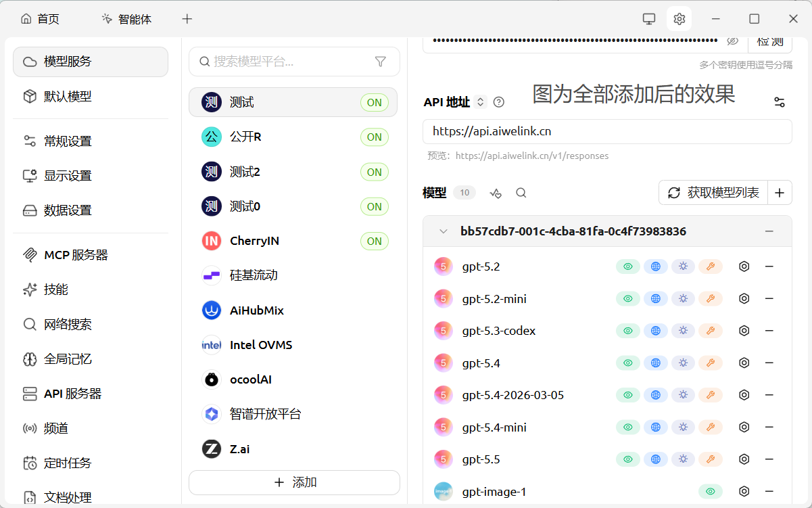This screenshot has width=812, height=508.
Task: Remove the gpt-5.2-mini model
Action: (x=769, y=298)
